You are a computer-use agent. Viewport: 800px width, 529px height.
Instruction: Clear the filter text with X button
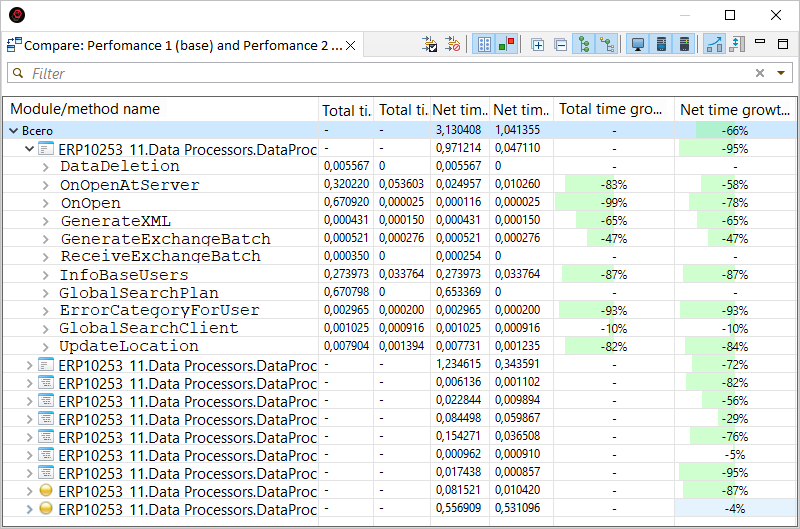[759, 73]
